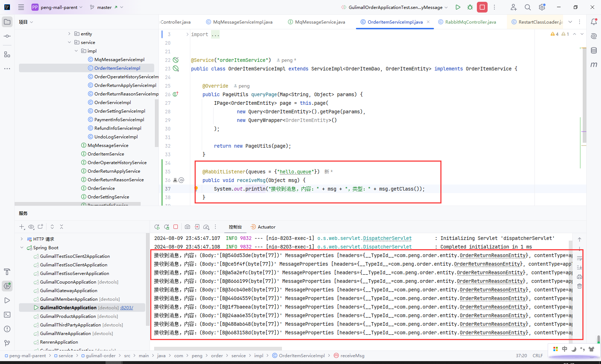Expand the entity folder

pyautogui.click(x=69, y=34)
